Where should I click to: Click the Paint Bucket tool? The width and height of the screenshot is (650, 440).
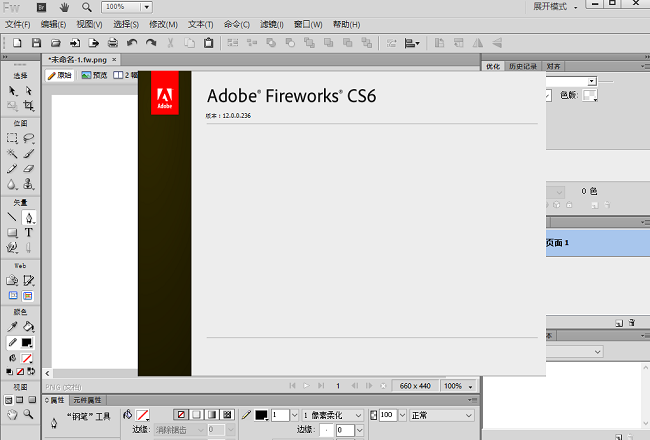point(29,327)
